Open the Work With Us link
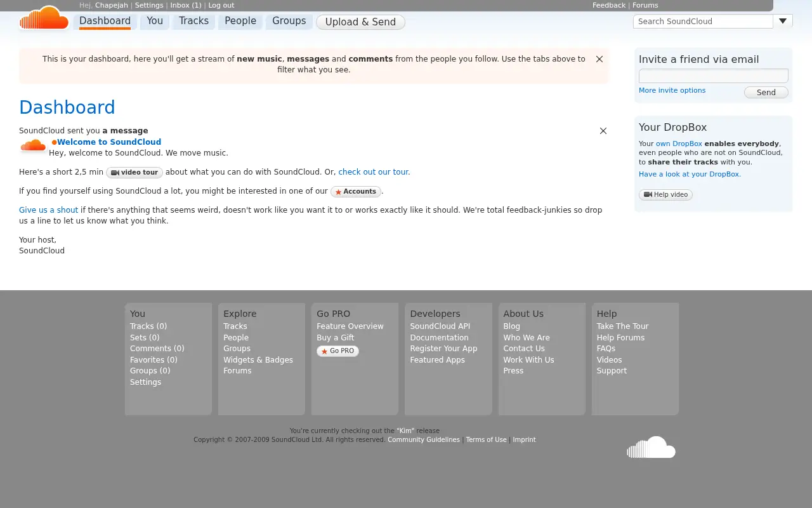The image size is (812, 508). (528, 360)
